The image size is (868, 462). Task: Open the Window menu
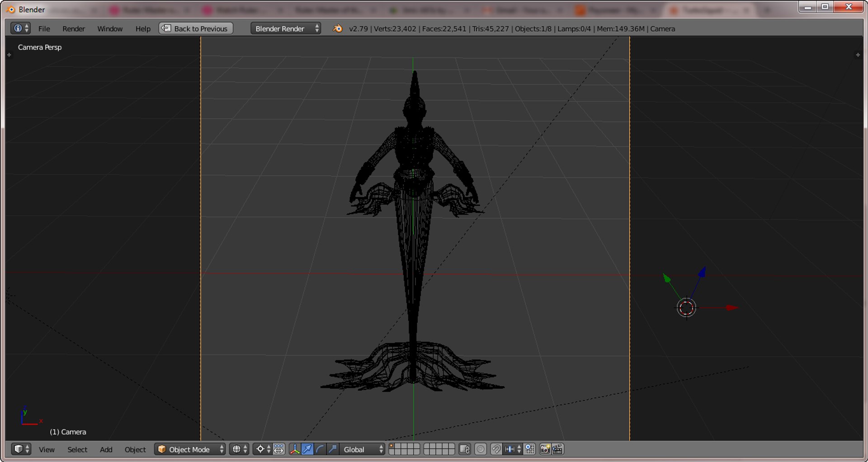click(110, 28)
